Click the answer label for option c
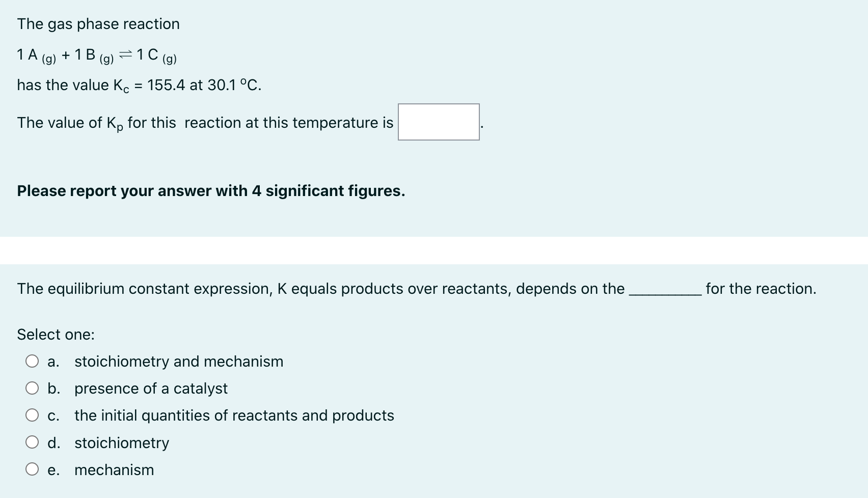This screenshot has width=868, height=498. point(233,416)
